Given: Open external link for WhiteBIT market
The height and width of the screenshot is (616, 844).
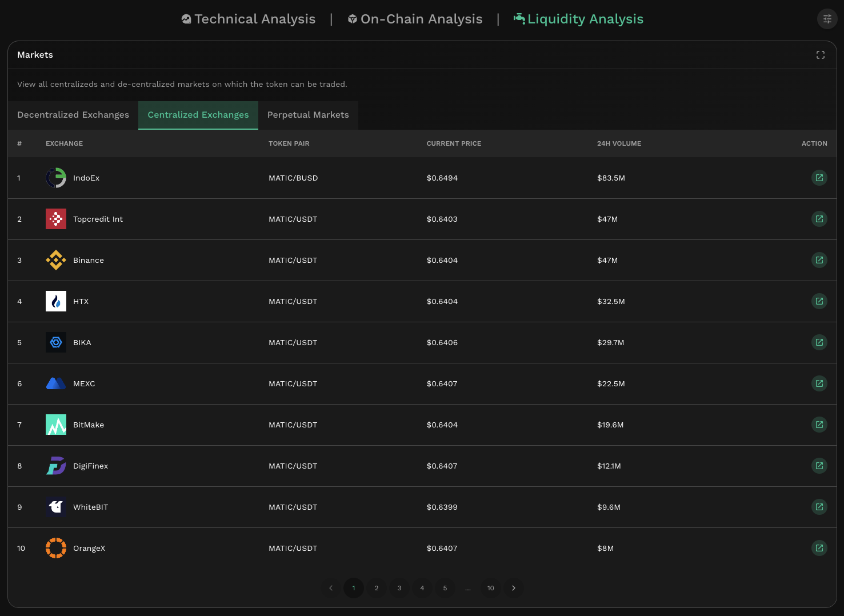Looking at the screenshot, I should [819, 507].
